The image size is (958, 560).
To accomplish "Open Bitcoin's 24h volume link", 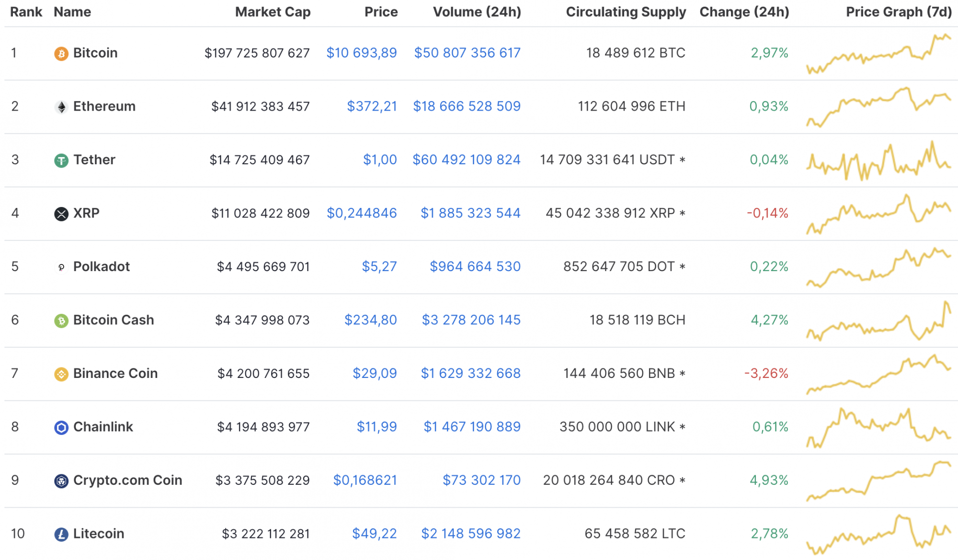I will click(468, 53).
